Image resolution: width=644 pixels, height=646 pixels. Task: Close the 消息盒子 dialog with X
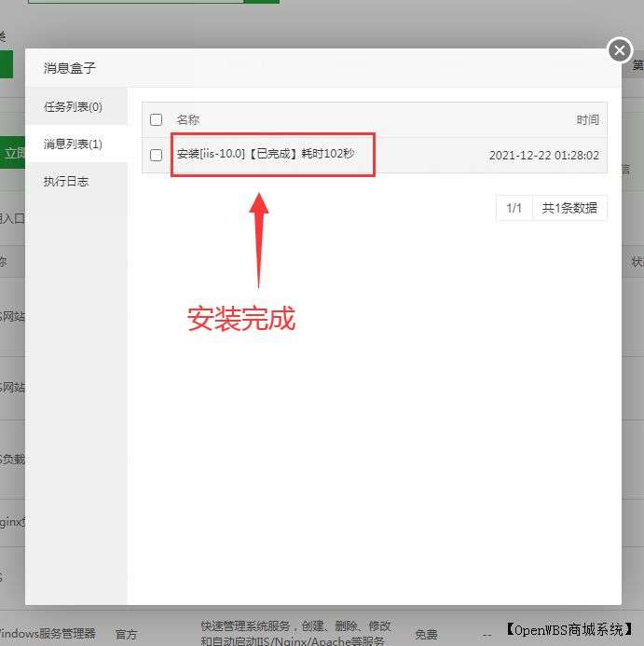(620, 50)
